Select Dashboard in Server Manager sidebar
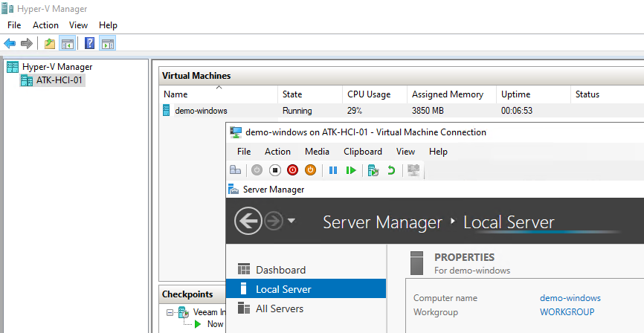Image resolution: width=644 pixels, height=333 pixels. click(x=280, y=270)
